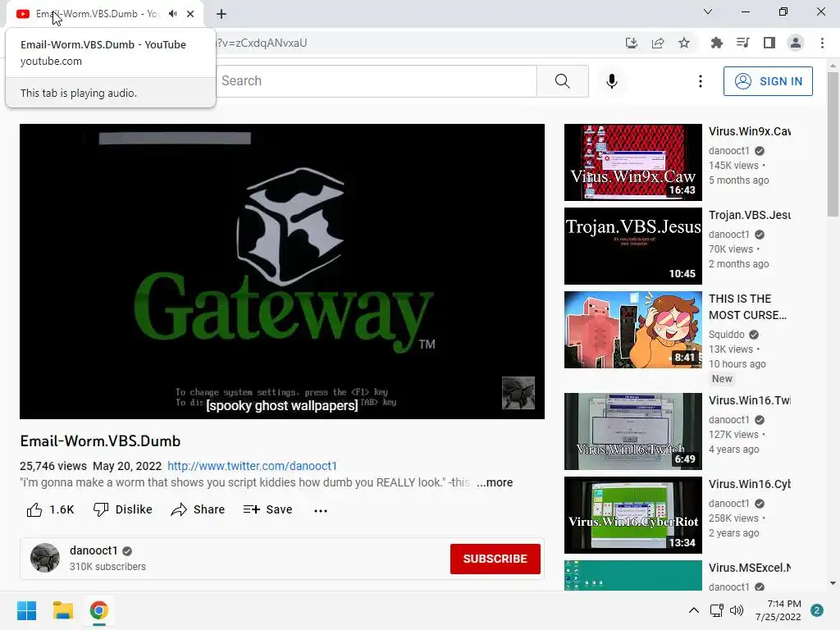Click the Squiddo channel name
The image size is (840, 630).
coord(727,335)
